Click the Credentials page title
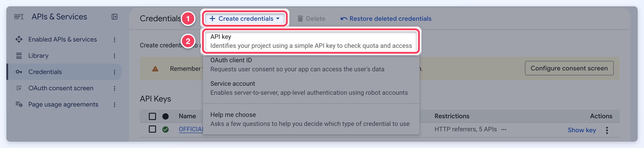This screenshot has height=148, width=644. (160, 18)
